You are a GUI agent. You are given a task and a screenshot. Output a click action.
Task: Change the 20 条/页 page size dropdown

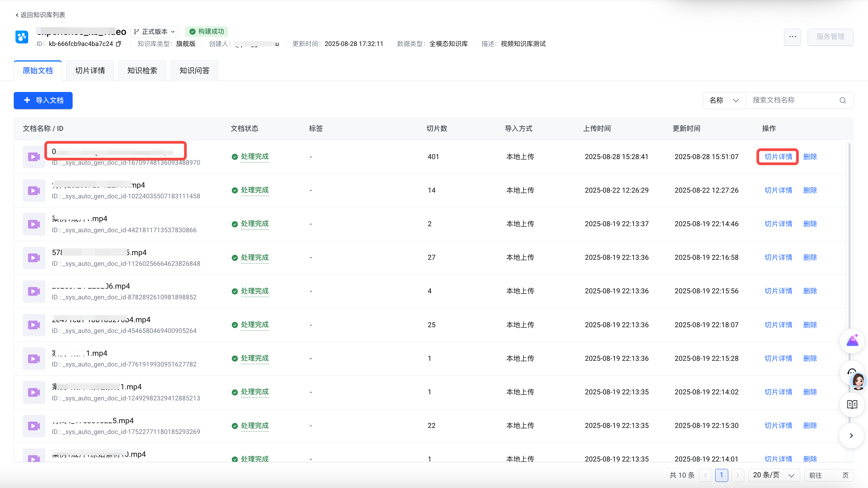[x=774, y=475]
